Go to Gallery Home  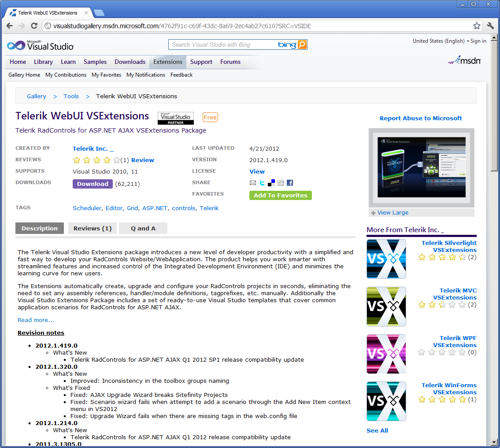(x=24, y=75)
